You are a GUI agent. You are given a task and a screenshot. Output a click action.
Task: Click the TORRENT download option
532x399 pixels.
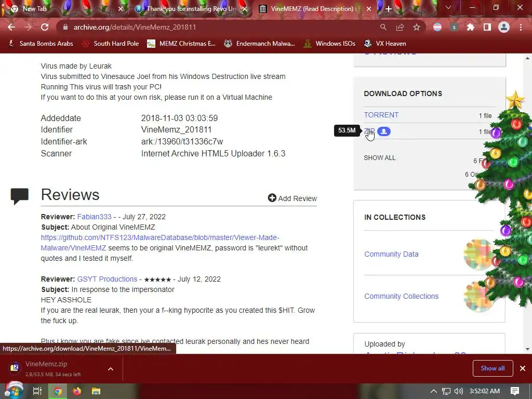click(x=381, y=115)
